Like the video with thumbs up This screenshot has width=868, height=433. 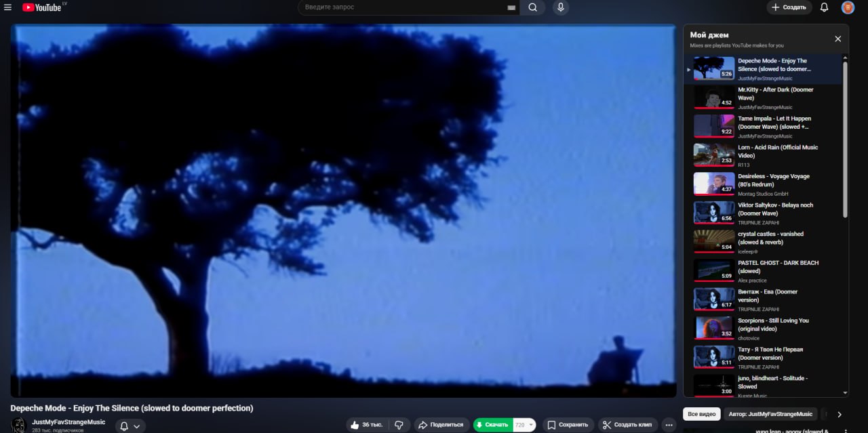(x=366, y=425)
